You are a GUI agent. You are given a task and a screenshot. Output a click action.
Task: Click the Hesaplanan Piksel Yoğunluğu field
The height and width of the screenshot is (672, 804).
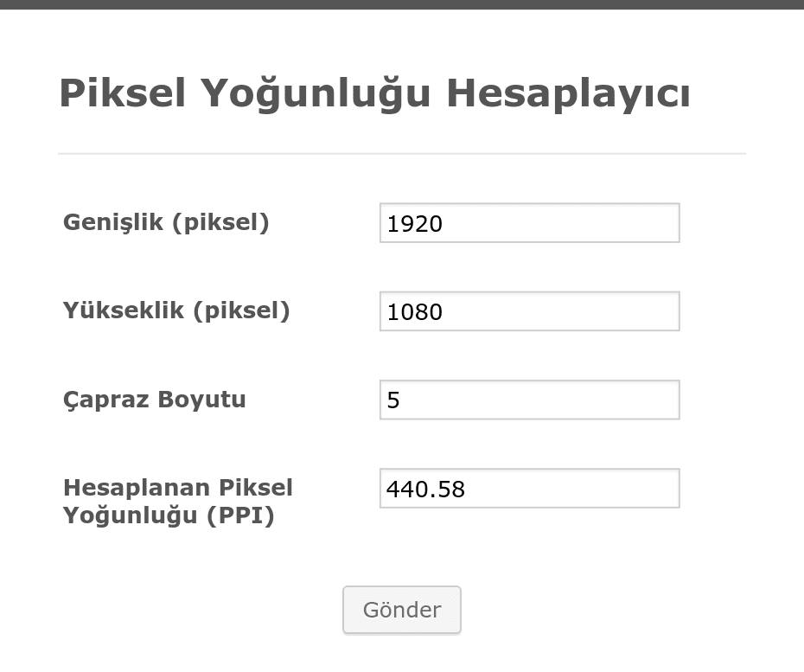click(x=529, y=488)
